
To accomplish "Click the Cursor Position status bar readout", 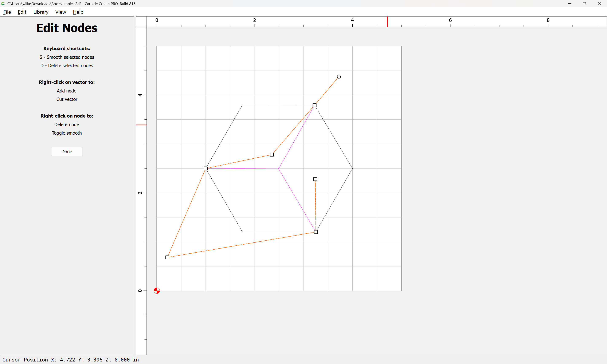I will pos(71,360).
